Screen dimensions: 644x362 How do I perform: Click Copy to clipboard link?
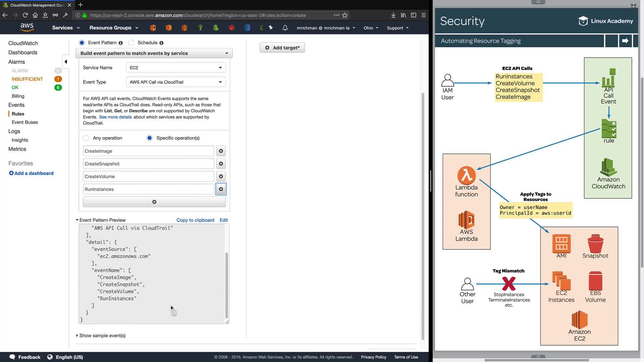195,220
